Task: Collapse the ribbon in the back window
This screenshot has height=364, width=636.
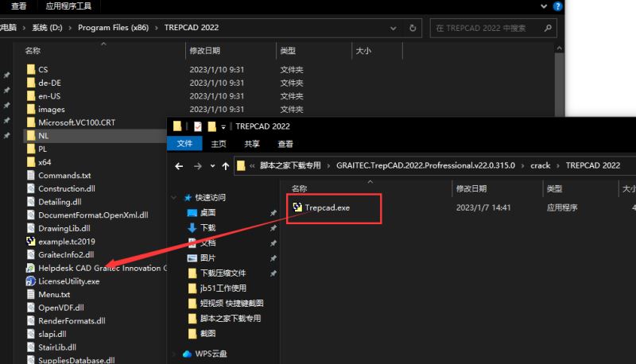Action: click(544, 6)
